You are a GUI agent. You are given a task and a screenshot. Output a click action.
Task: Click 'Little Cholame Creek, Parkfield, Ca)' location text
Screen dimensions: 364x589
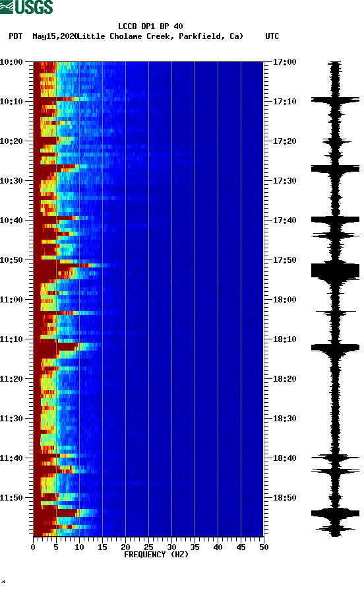[160, 36]
